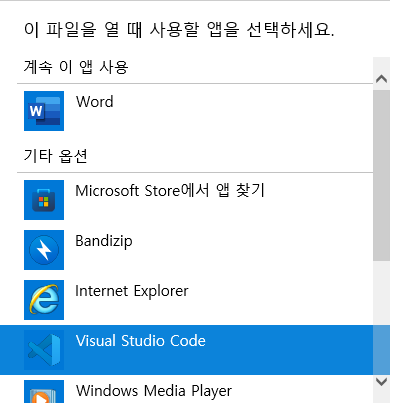
Task: Click the Visual Studio Code icon
Action: (44, 350)
